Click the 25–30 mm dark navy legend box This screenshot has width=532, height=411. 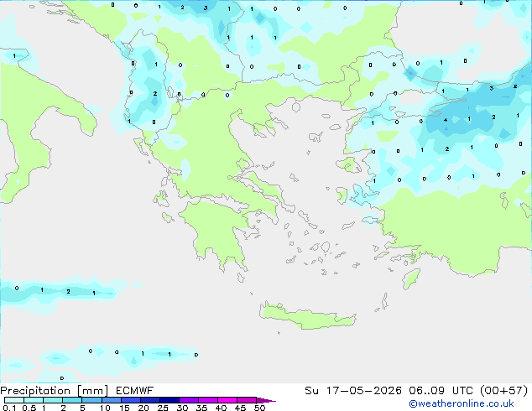tap(170, 400)
